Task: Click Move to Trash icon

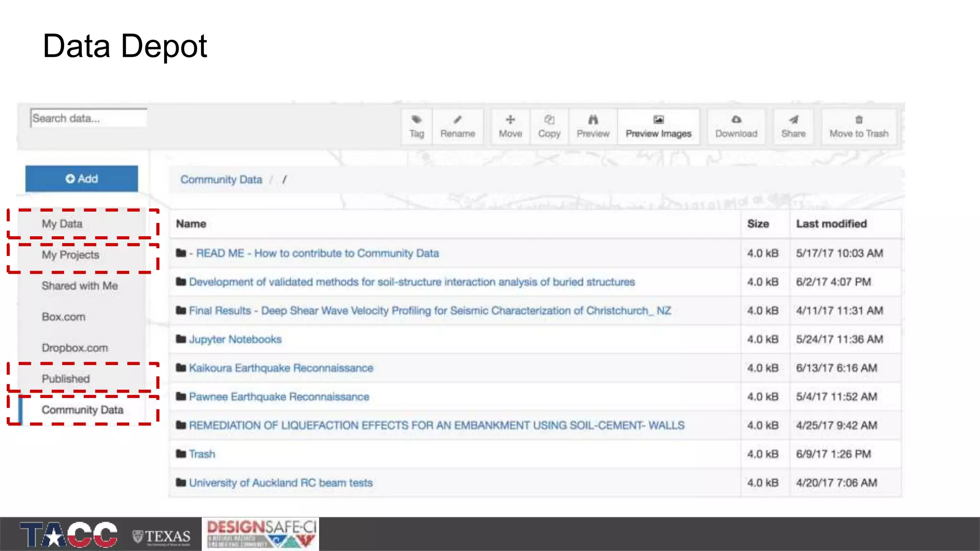Action: tap(858, 120)
